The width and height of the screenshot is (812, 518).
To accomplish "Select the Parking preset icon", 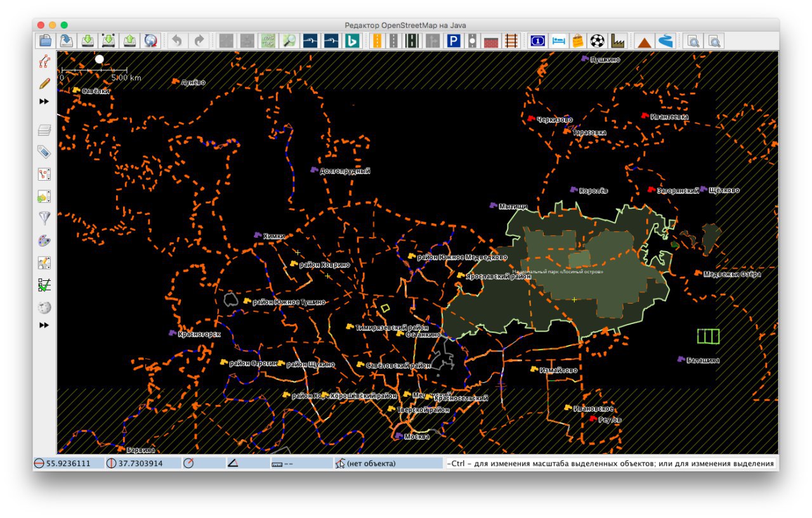I will pyautogui.click(x=453, y=41).
